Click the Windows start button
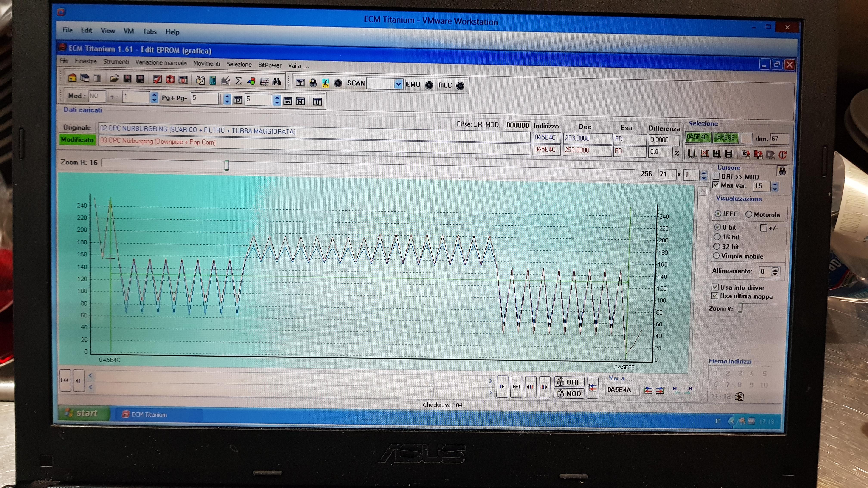The width and height of the screenshot is (868, 488). tap(84, 413)
